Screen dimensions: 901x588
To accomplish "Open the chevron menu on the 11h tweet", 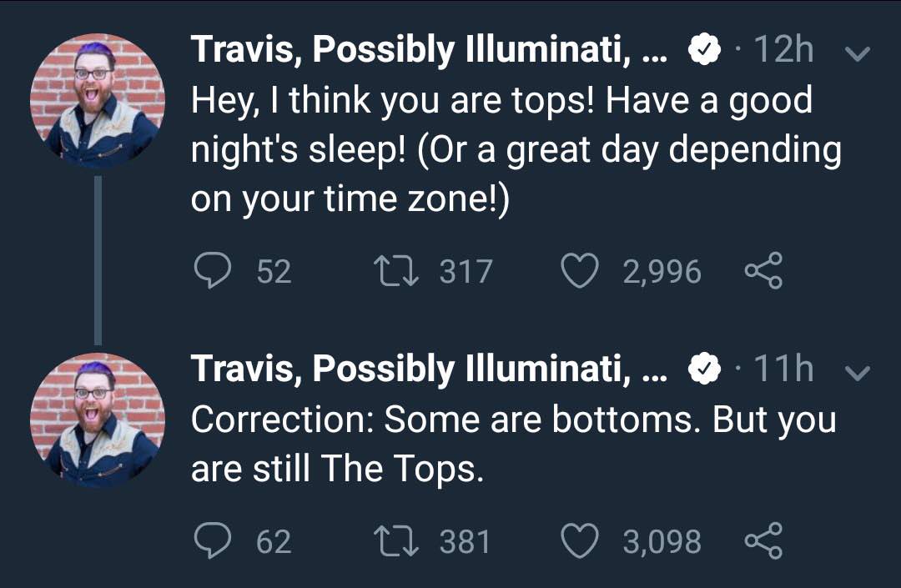I will (858, 374).
